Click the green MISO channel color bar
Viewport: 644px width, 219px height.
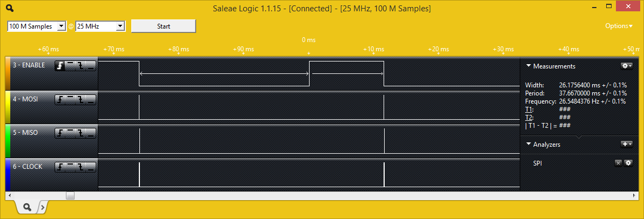[x=8, y=141]
